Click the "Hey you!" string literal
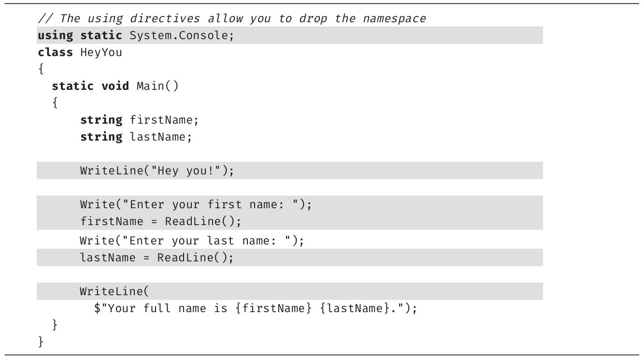 [x=186, y=171]
